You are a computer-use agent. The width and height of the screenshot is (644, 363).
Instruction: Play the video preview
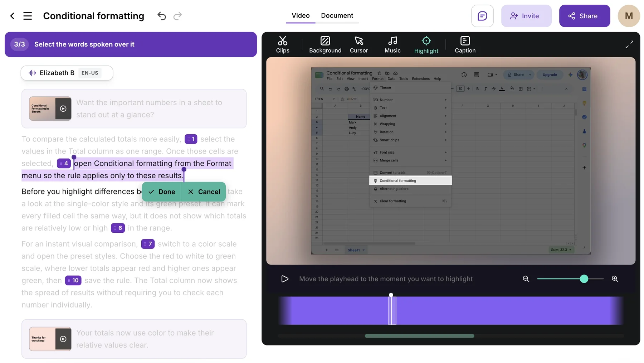pyautogui.click(x=285, y=279)
